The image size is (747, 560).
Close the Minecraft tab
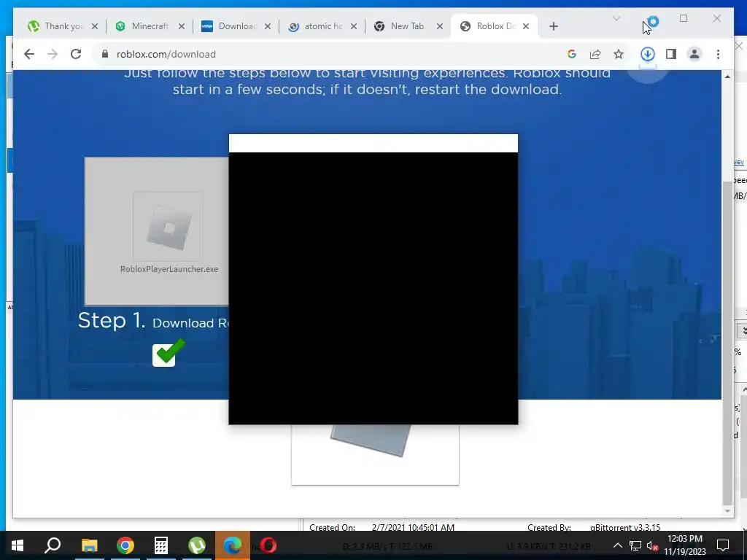coord(182,26)
